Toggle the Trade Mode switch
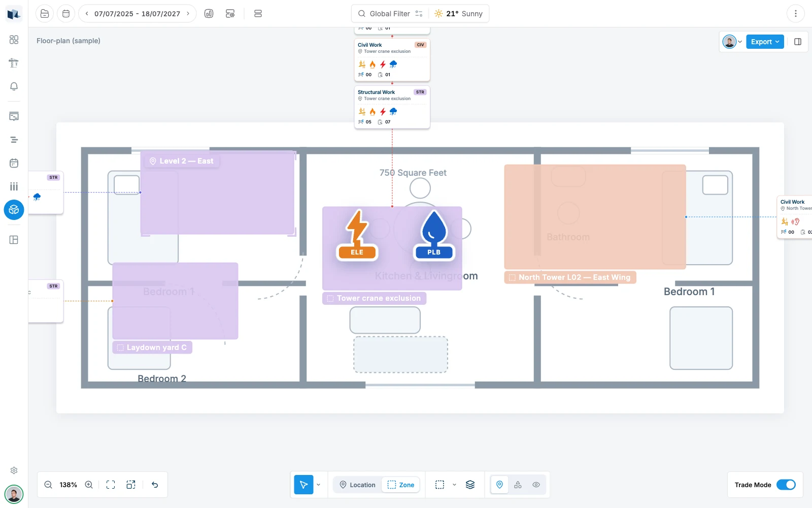812x508 pixels. [x=786, y=485]
